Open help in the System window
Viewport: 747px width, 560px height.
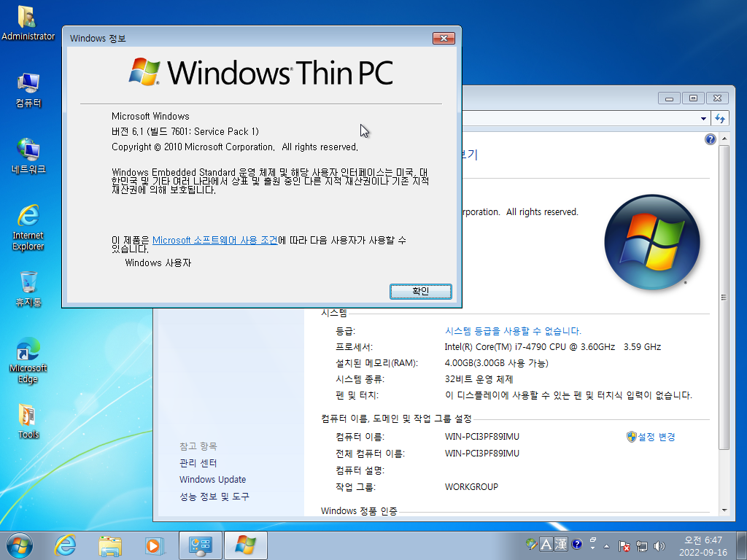point(710,139)
